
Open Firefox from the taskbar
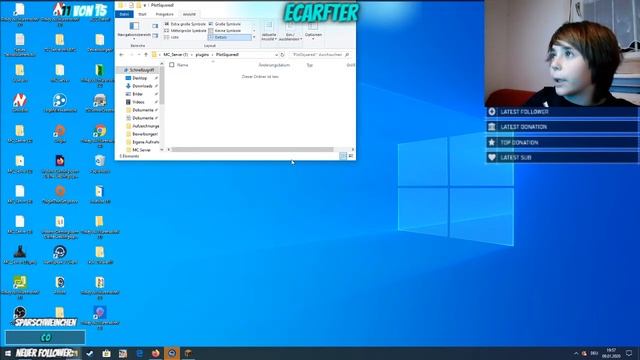coord(156,353)
